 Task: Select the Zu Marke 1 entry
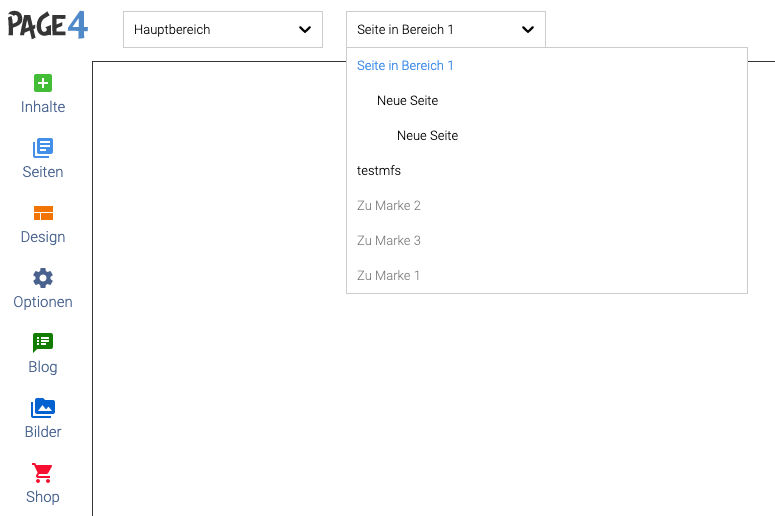point(547,275)
